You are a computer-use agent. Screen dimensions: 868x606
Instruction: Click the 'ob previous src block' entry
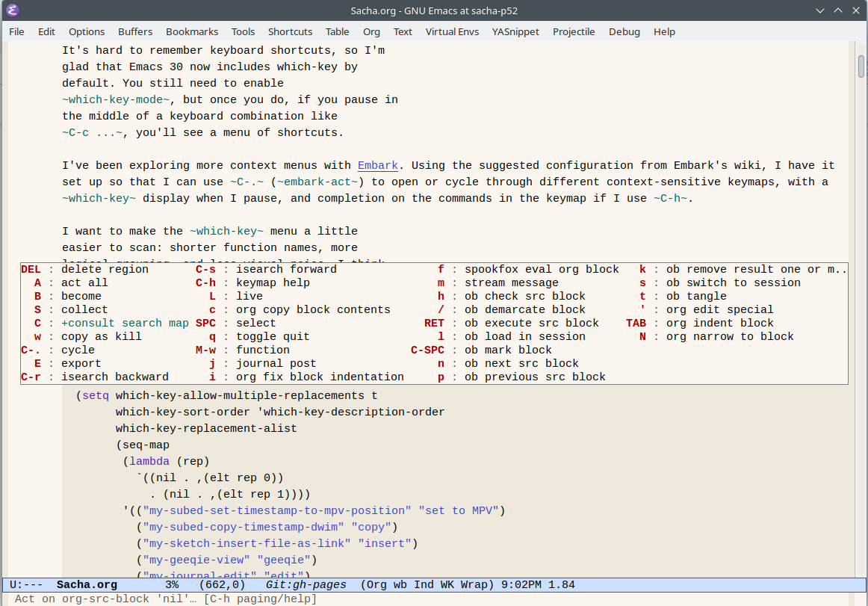(535, 377)
